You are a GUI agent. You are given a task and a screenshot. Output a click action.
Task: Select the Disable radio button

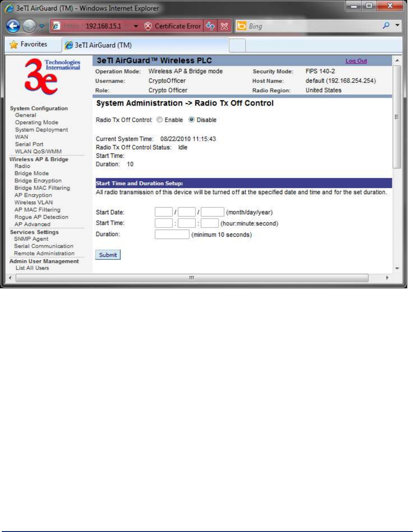coord(191,120)
